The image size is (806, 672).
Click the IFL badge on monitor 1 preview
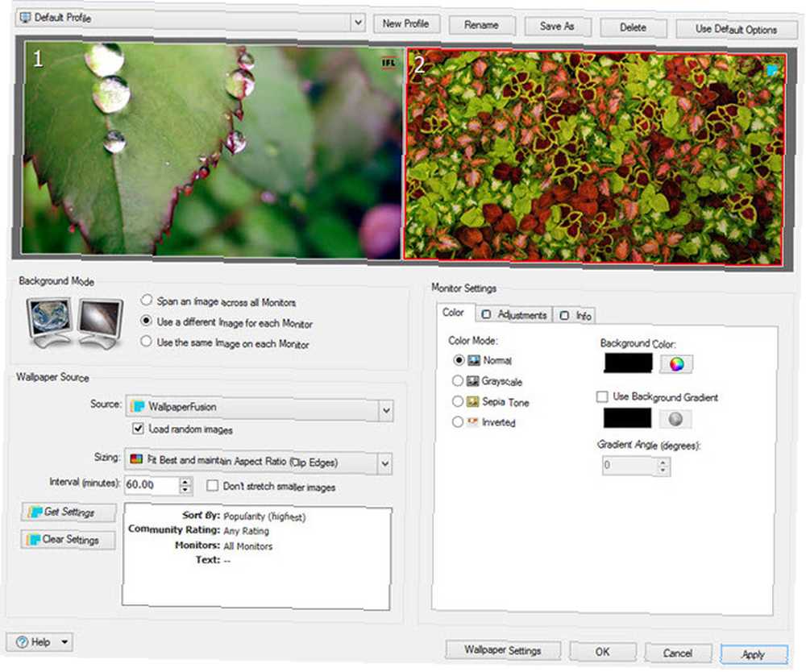tap(388, 63)
